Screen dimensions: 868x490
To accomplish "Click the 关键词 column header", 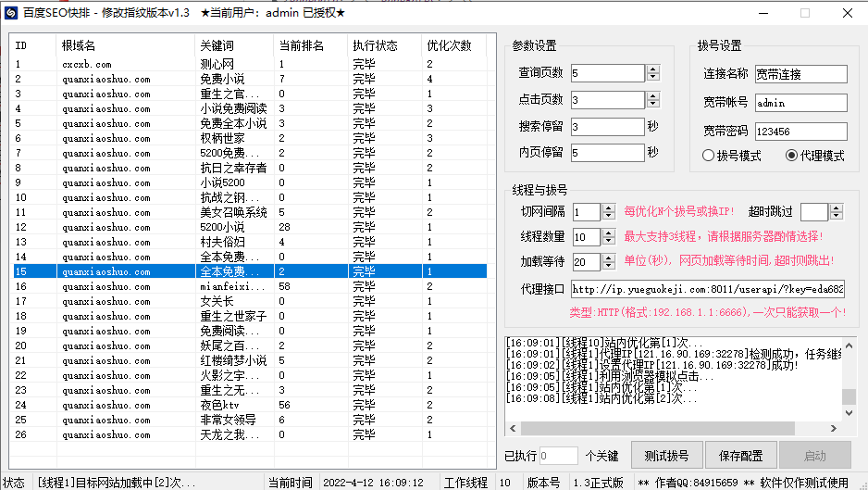I will 235,45.
